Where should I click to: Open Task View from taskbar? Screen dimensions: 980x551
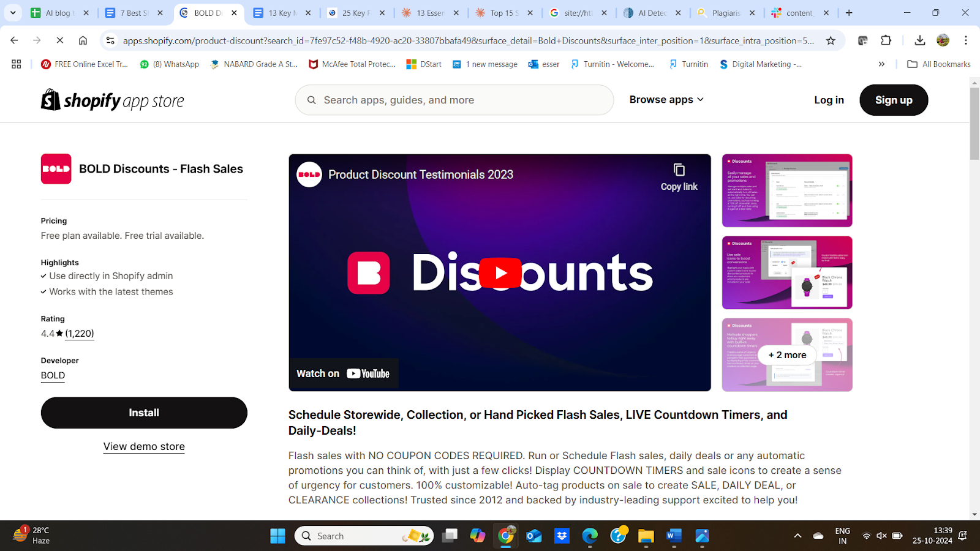click(450, 536)
